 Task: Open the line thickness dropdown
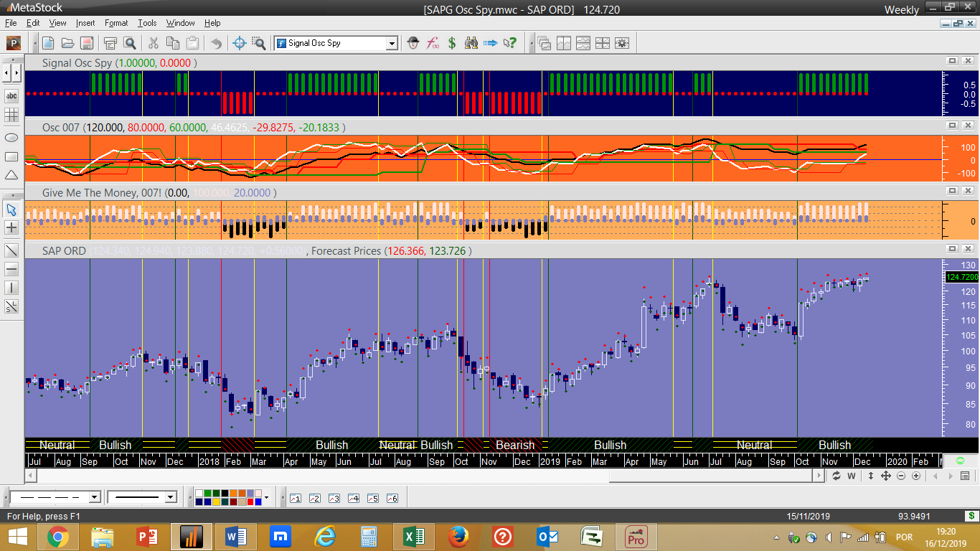170,497
